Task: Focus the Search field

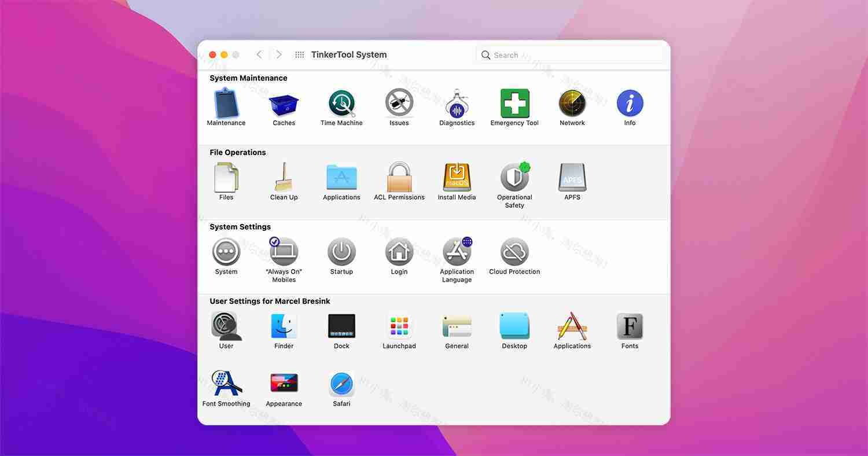Action: tap(571, 55)
